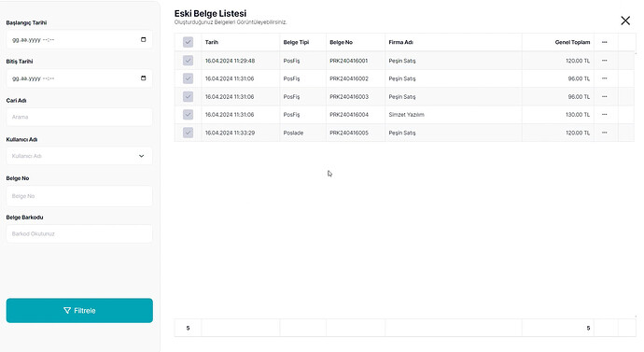Toggle the select-all checkbox in header

click(x=189, y=42)
